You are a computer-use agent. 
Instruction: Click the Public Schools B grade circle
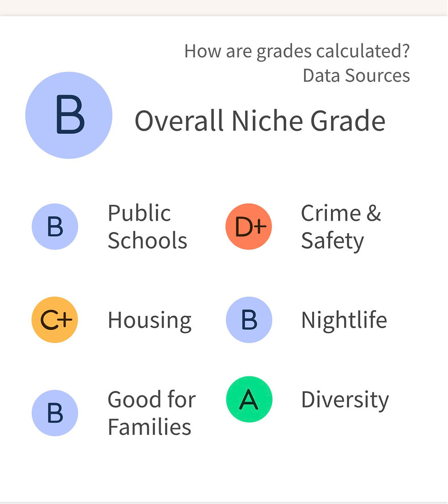[55, 227]
